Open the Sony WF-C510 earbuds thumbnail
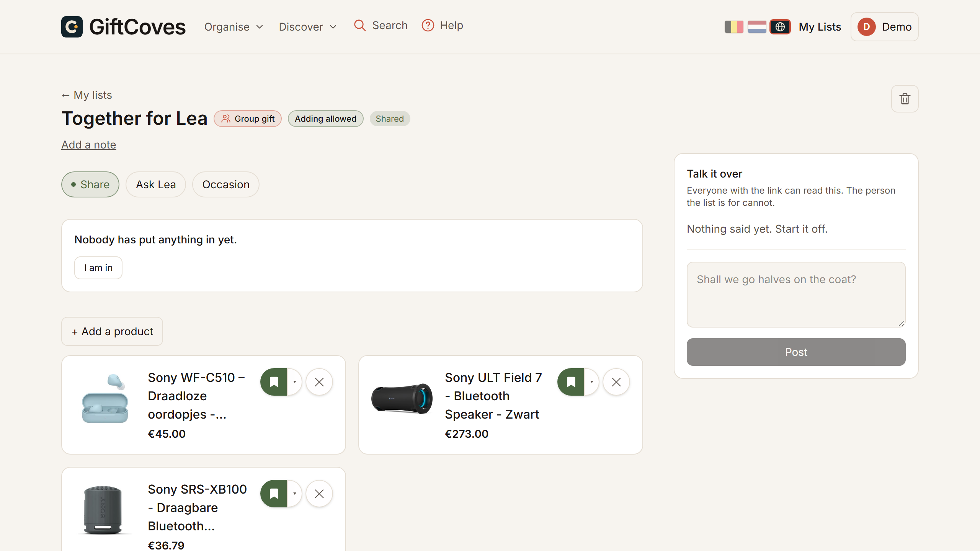The height and width of the screenshot is (551, 980). [x=105, y=399]
